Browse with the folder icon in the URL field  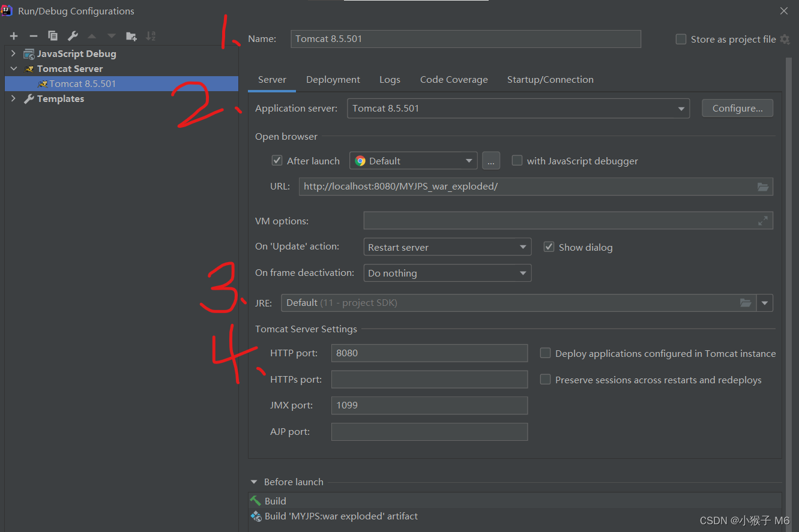tap(763, 187)
